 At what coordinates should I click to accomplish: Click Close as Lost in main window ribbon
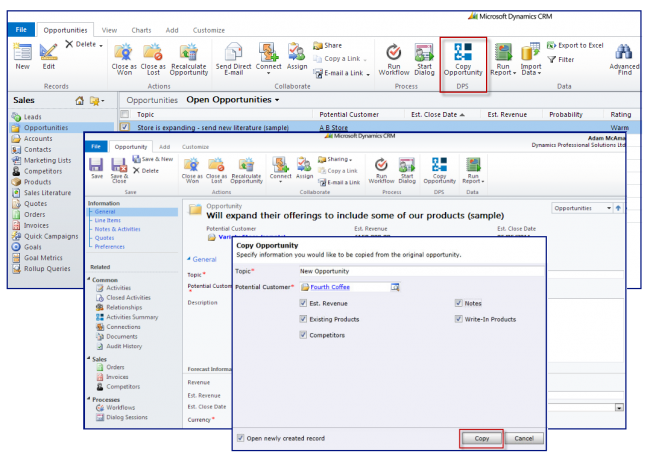[153, 58]
